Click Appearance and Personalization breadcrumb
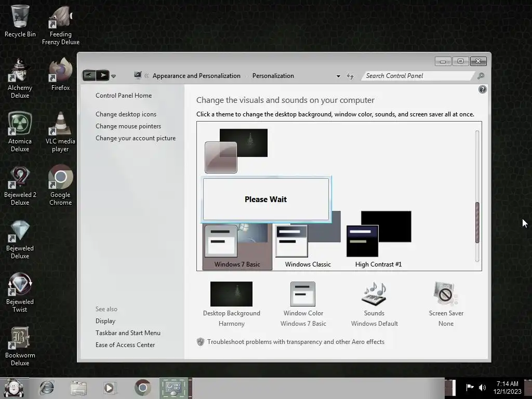This screenshot has width=532, height=399. pos(196,76)
